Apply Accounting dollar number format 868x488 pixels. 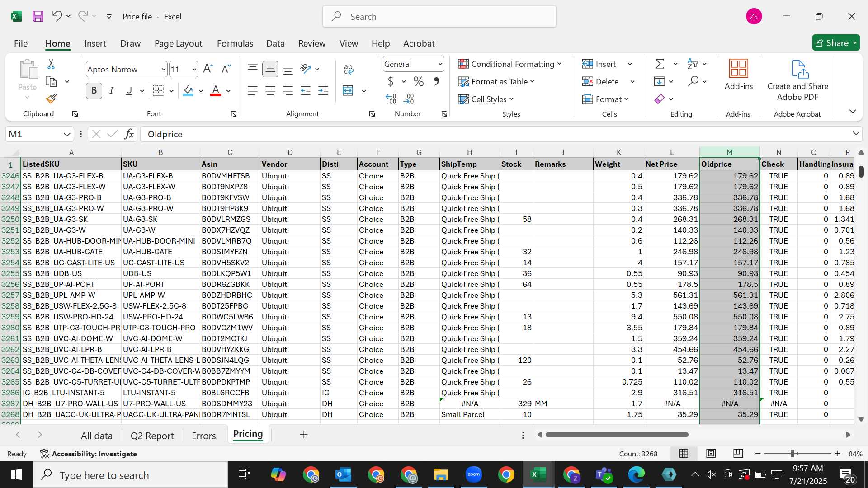(391, 82)
